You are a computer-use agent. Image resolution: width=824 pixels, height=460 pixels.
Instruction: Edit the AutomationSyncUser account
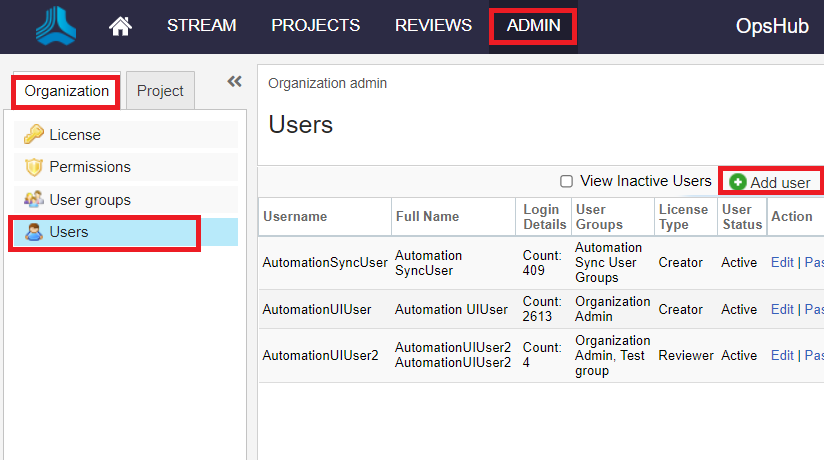[x=782, y=263]
